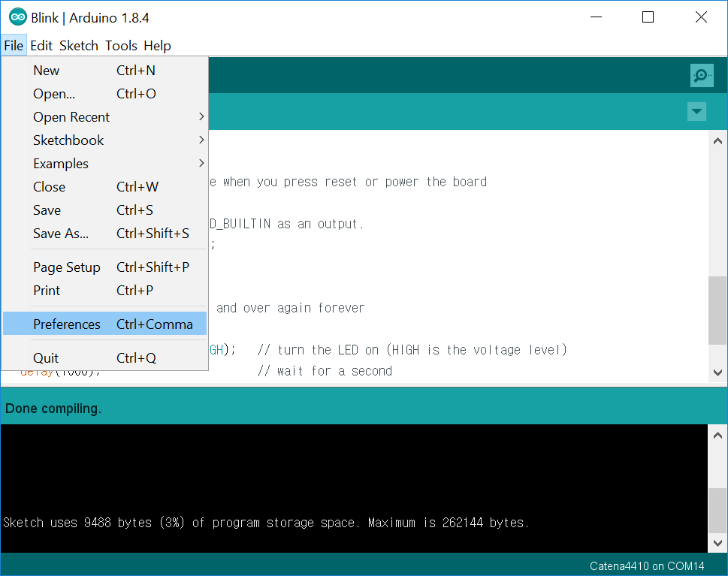This screenshot has width=728, height=576.
Task: Minimize the Arduino window
Action: (596, 17)
